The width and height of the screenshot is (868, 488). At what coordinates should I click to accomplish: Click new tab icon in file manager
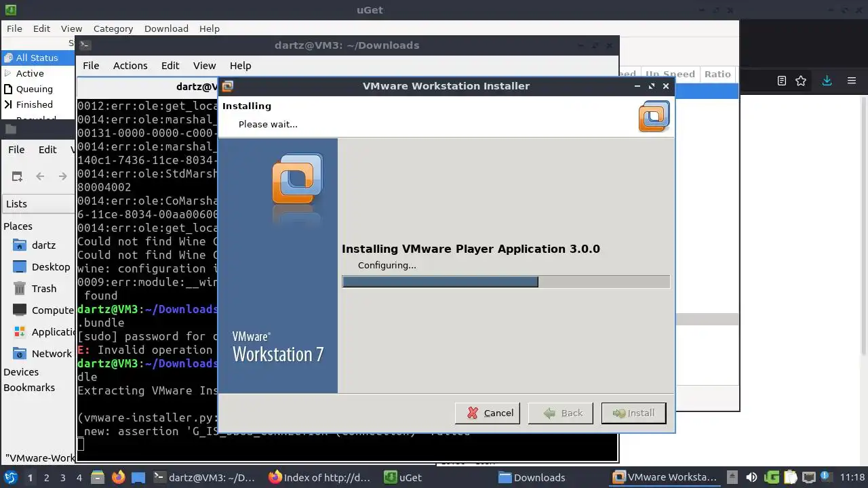point(17,176)
